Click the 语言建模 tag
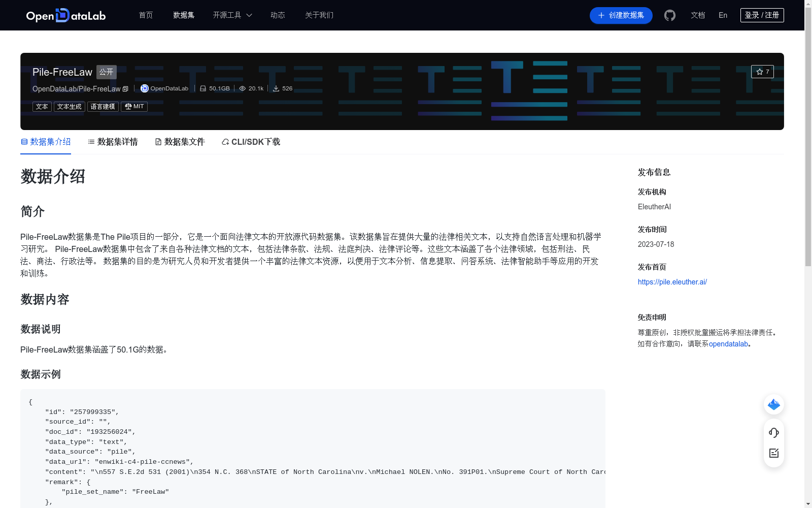Viewport: 812px width, 508px height. click(103, 107)
